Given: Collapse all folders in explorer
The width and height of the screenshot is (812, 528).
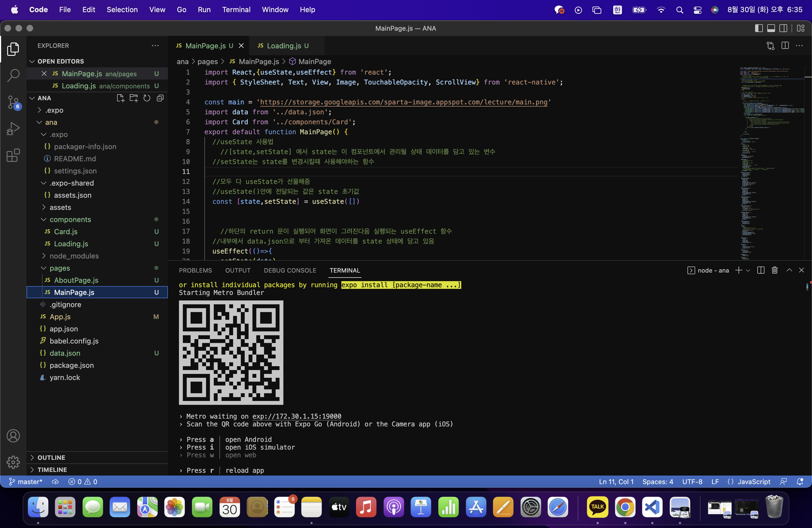Looking at the screenshot, I should [x=160, y=98].
